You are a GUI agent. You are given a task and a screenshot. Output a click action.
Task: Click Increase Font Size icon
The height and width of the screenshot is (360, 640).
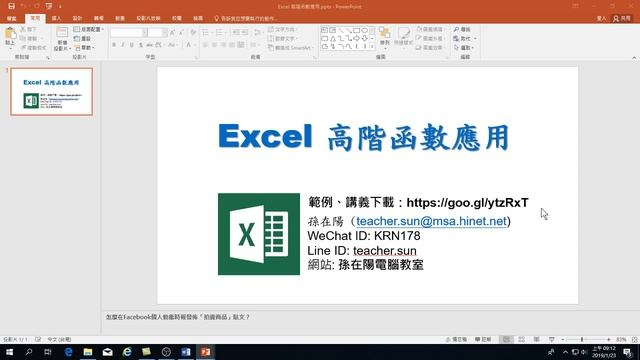coord(172,32)
